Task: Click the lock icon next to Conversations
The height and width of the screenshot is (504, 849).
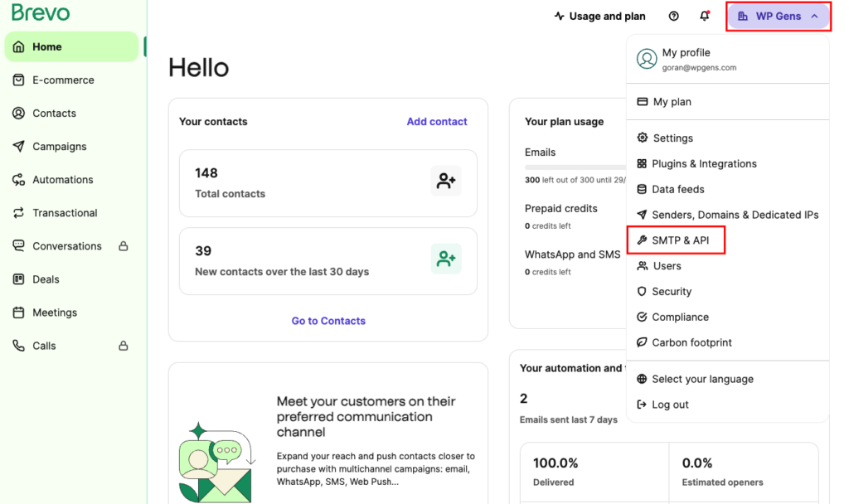Action: 124,246
